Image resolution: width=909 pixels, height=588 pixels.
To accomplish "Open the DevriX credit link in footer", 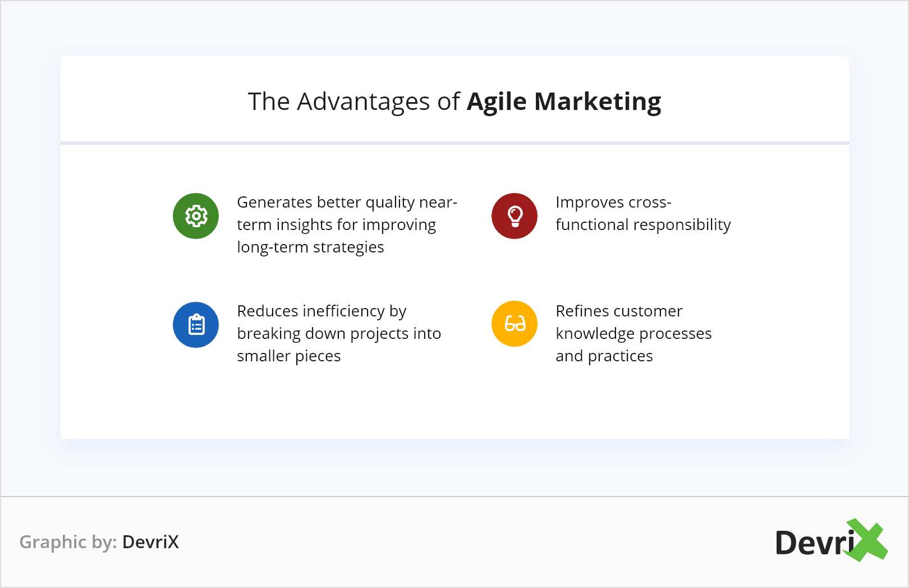I will click(x=150, y=542).
